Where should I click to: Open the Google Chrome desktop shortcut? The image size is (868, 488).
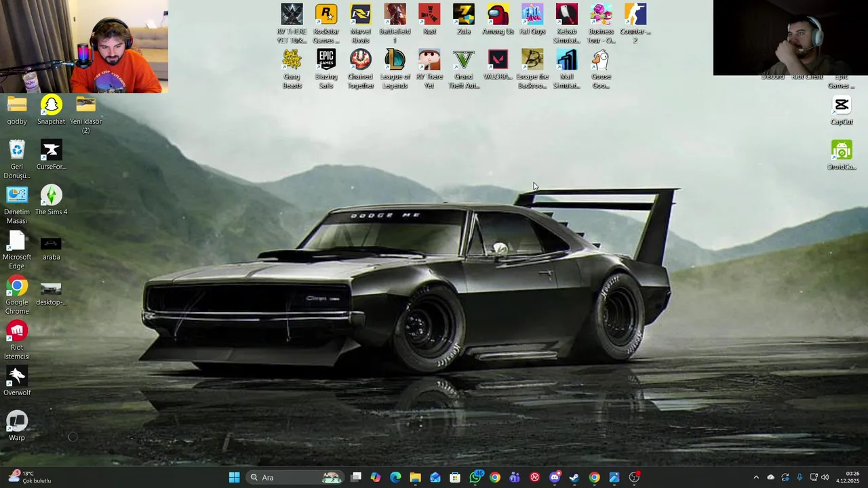(x=17, y=296)
